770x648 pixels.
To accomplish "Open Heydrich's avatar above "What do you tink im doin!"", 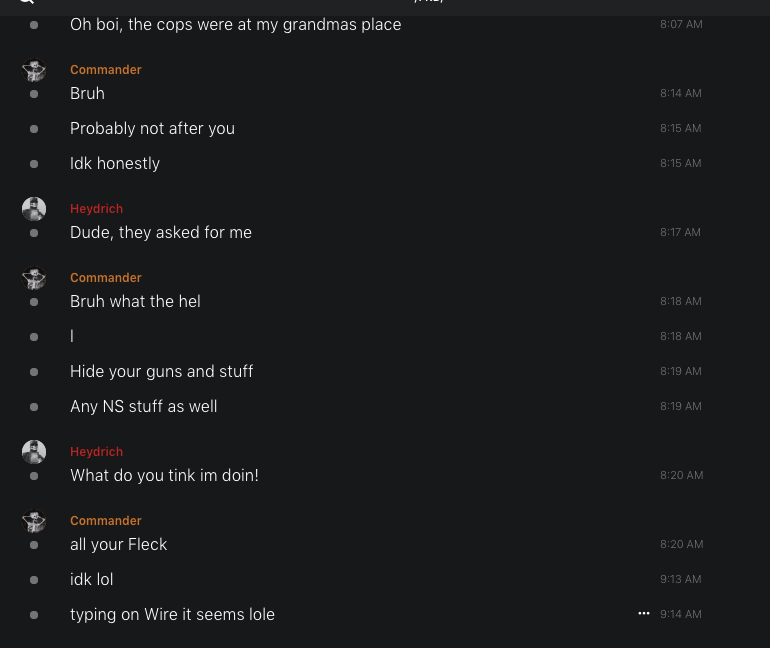I will (34, 452).
